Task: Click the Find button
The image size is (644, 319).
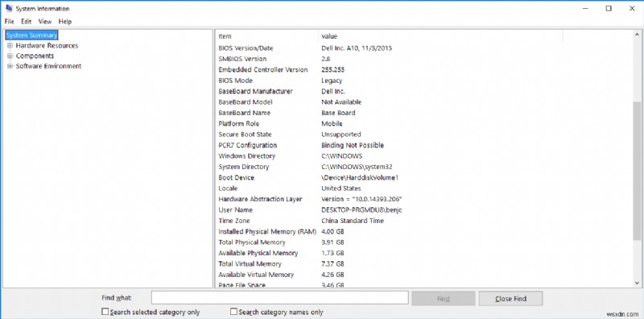Action: click(444, 298)
